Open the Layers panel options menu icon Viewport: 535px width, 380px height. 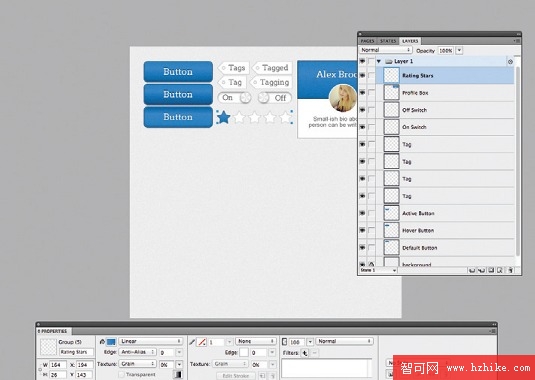(x=517, y=41)
